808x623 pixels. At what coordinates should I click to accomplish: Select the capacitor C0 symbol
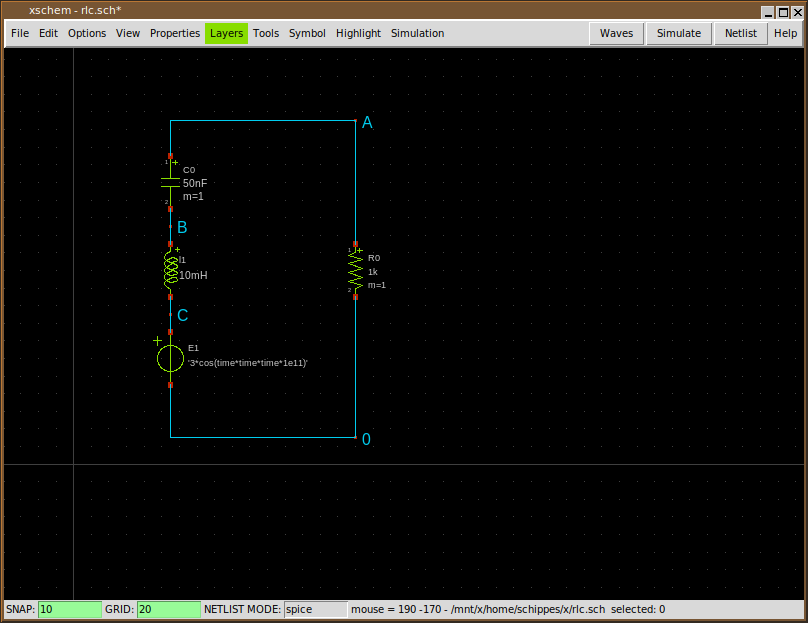point(170,182)
